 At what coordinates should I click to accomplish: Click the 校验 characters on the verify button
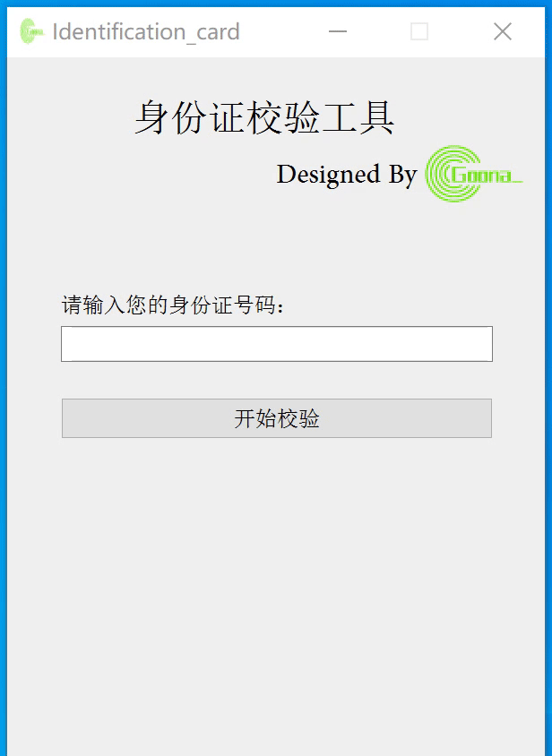298,418
